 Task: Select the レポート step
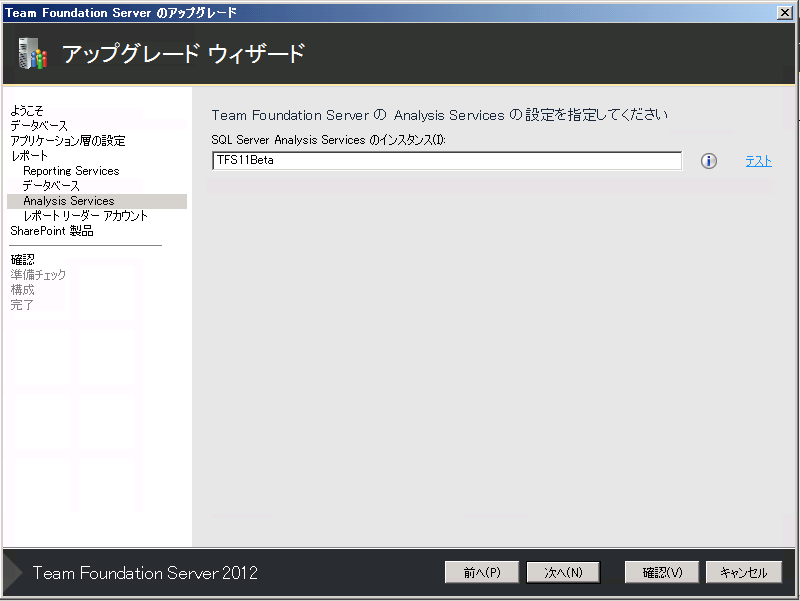pos(29,156)
